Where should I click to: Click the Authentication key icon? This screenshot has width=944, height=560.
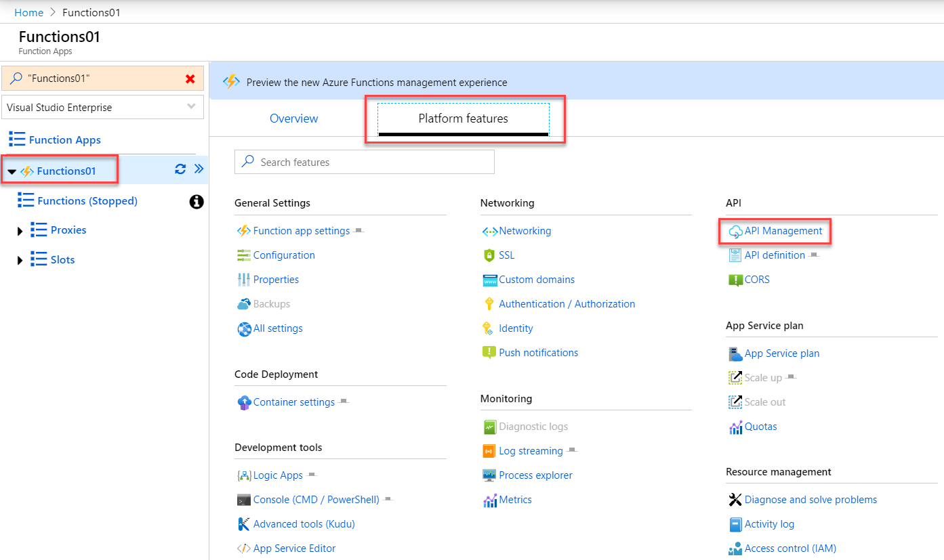point(489,304)
